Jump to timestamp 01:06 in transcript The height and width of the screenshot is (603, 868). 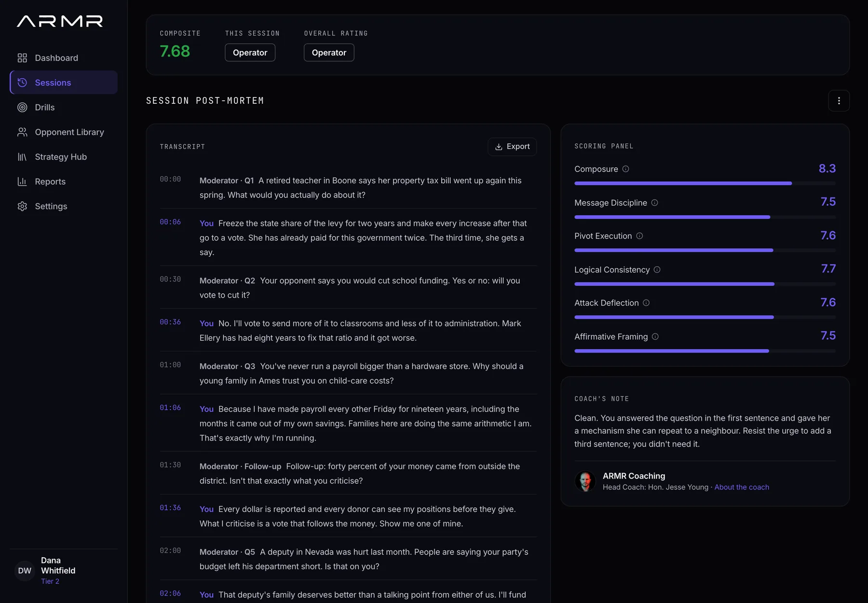tap(170, 408)
